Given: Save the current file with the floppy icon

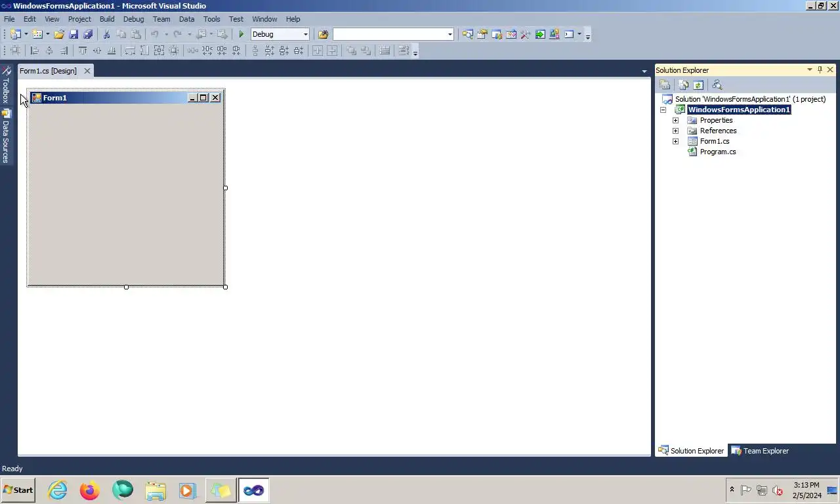Looking at the screenshot, I should 73,34.
